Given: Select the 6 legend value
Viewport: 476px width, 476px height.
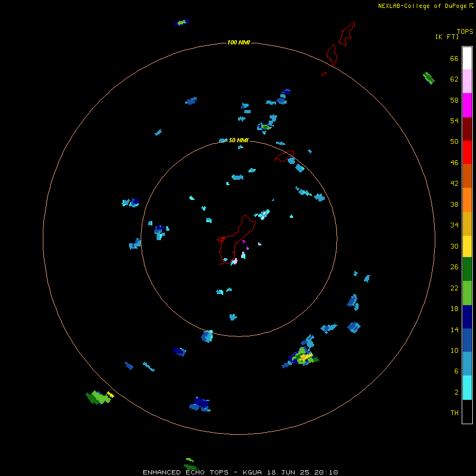Looking at the screenshot, I should click(x=456, y=371).
